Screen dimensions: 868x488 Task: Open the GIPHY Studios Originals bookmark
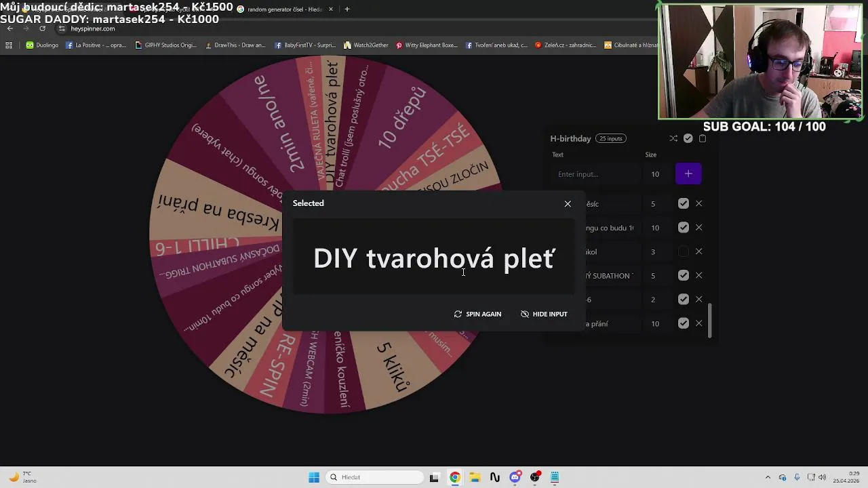click(166, 45)
